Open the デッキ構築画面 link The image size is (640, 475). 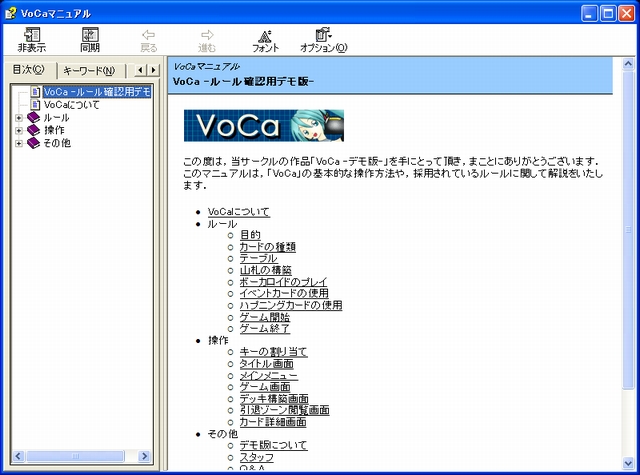274,399
